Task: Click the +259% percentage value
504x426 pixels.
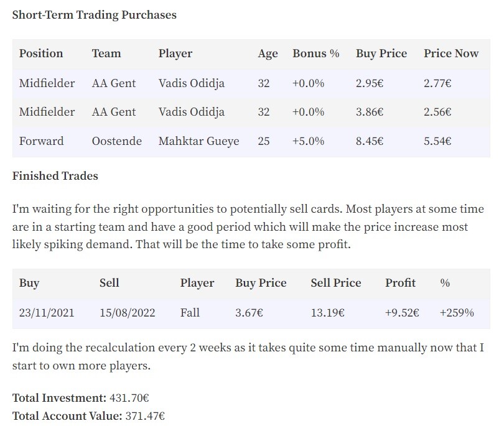Action: (x=457, y=313)
